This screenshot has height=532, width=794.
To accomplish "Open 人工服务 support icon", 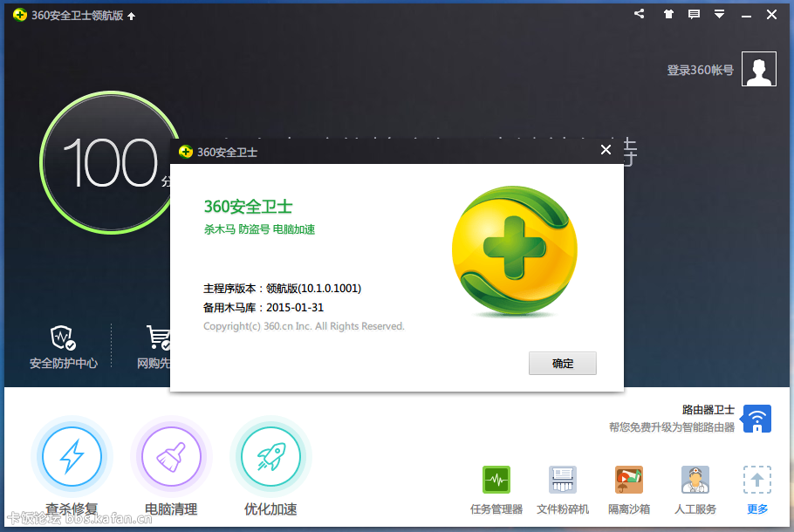I will pyautogui.click(x=695, y=480).
